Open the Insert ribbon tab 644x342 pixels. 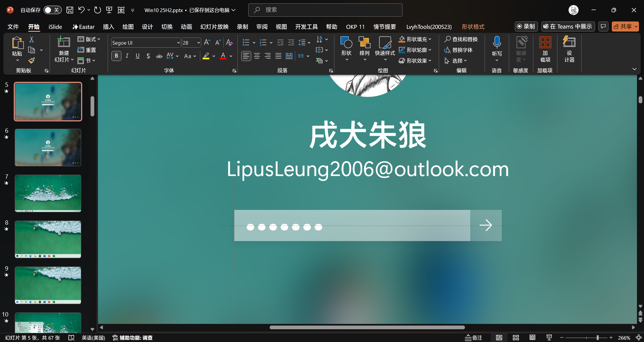tap(108, 27)
